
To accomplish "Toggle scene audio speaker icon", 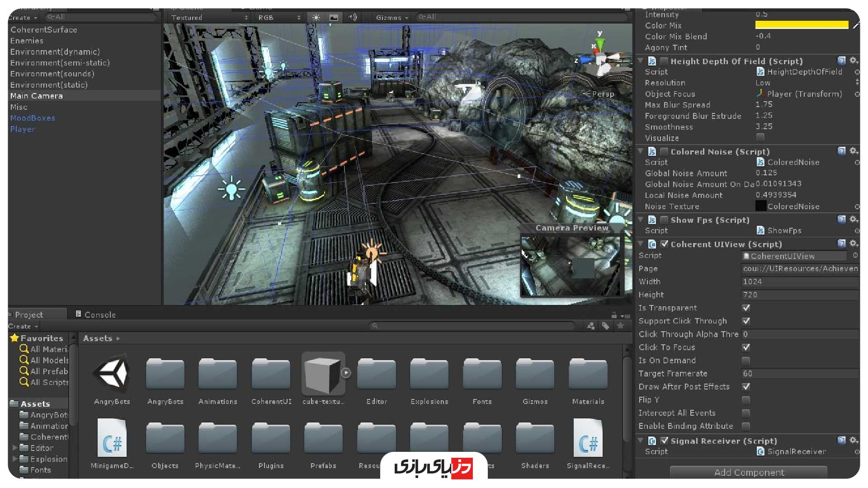I will pyautogui.click(x=352, y=18).
